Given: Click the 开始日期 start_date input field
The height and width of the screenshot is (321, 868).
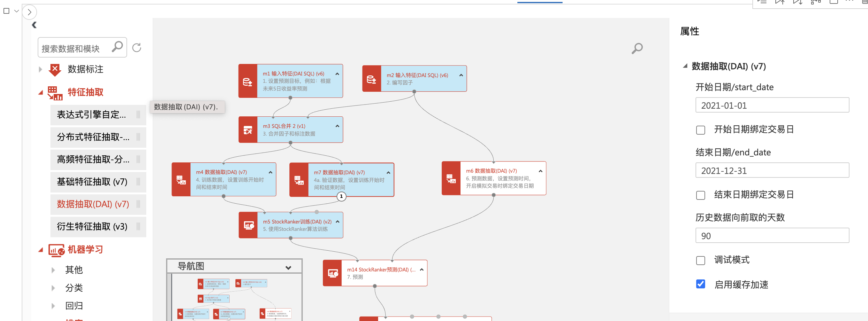Looking at the screenshot, I should pos(772,106).
